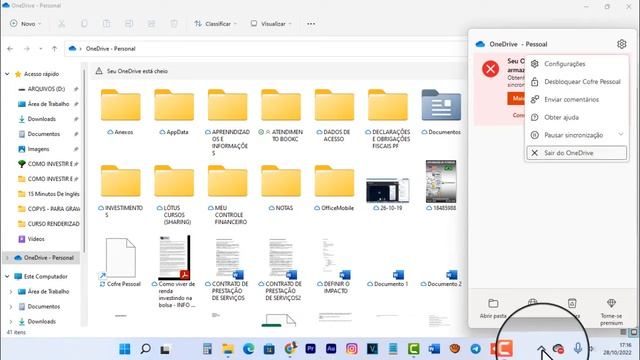640x360 pixels.
Task: Click the Delete trash icon in toolbar
Action: coord(174,24)
